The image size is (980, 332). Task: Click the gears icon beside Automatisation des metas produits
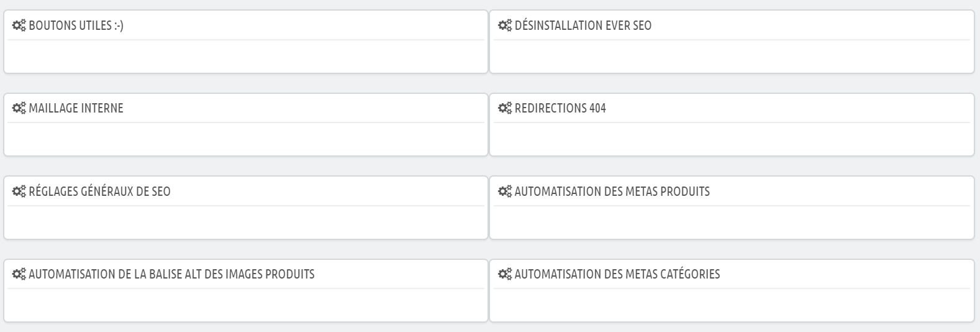tap(505, 191)
